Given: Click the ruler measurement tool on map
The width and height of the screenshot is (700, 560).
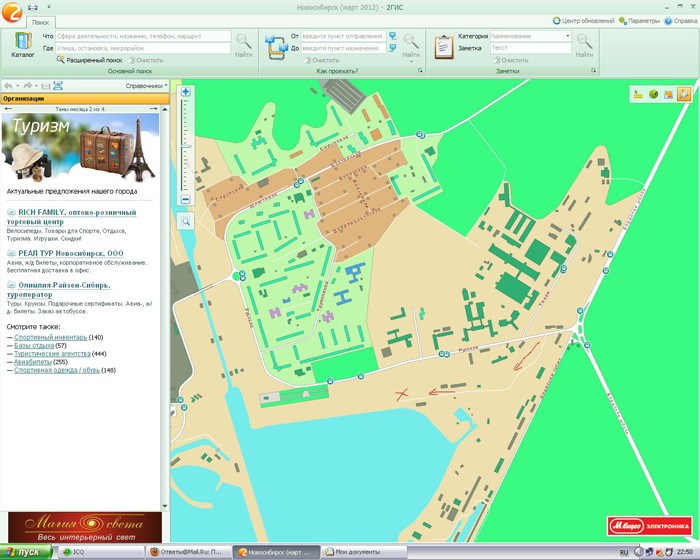Looking at the screenshot, I should pos(639,94).
